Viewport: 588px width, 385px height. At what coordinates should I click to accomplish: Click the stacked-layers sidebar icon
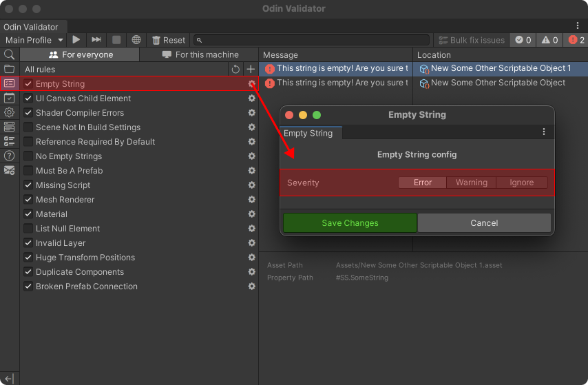[10, 127]
